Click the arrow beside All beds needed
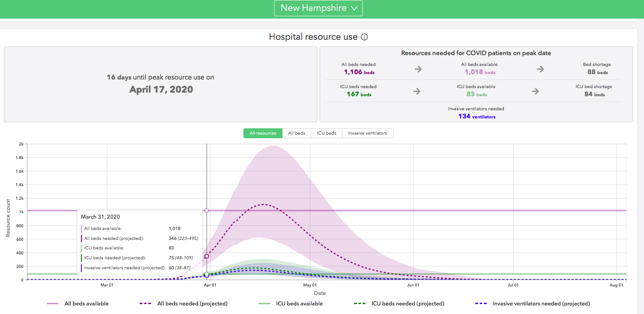Image resolution: width=644 pixels, height=314 pixels. coord(418,69)
